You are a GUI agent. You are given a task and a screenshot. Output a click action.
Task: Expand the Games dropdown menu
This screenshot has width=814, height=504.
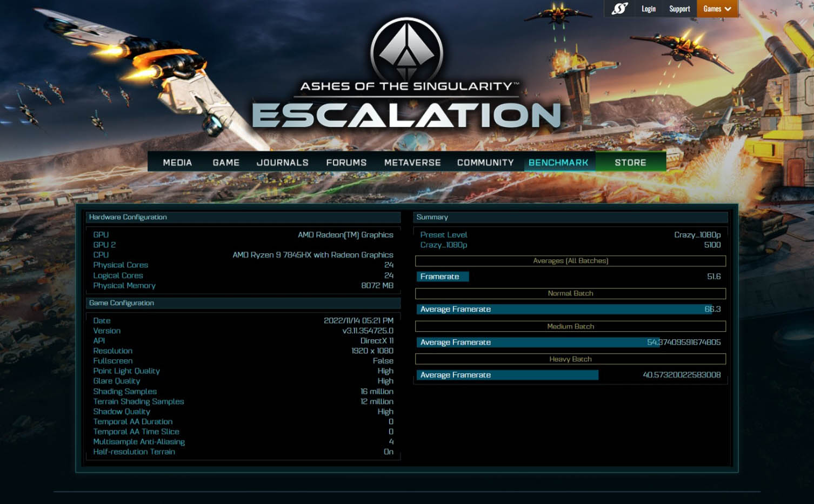coord(717,9)
